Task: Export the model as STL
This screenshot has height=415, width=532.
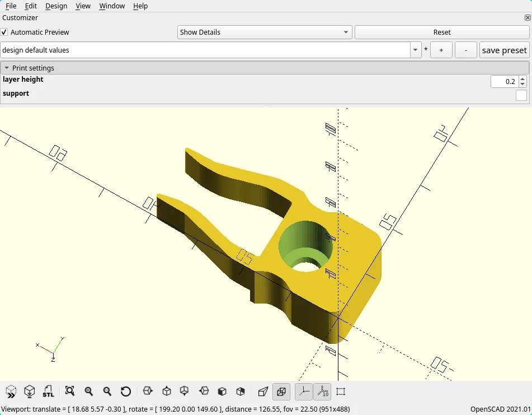Action: pos(48,391)
